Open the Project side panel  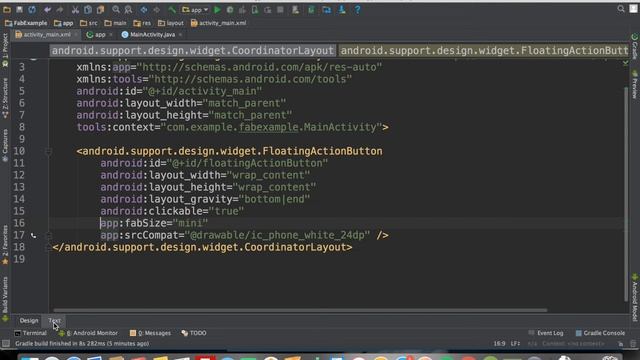coord(5,50)
